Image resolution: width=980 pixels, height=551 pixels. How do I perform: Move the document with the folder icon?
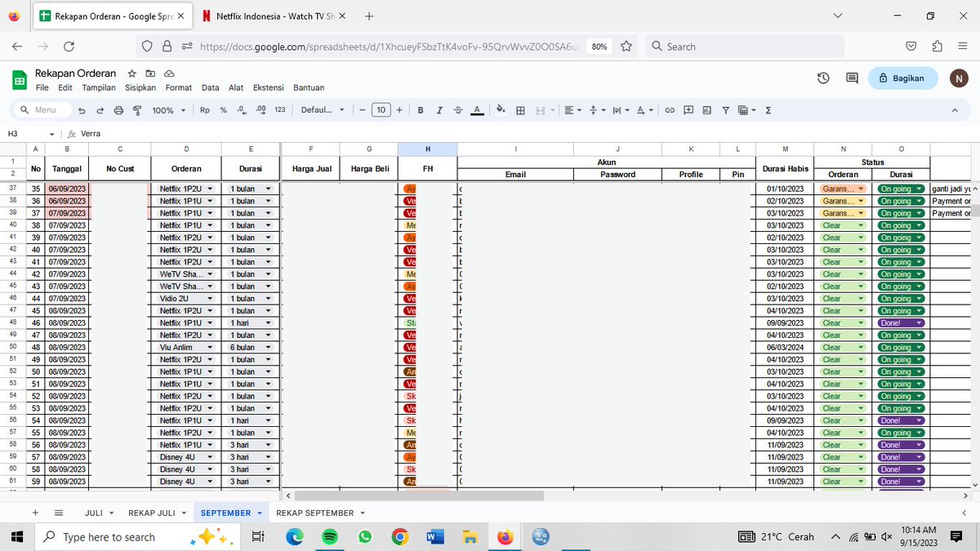(x=150, y=73)
